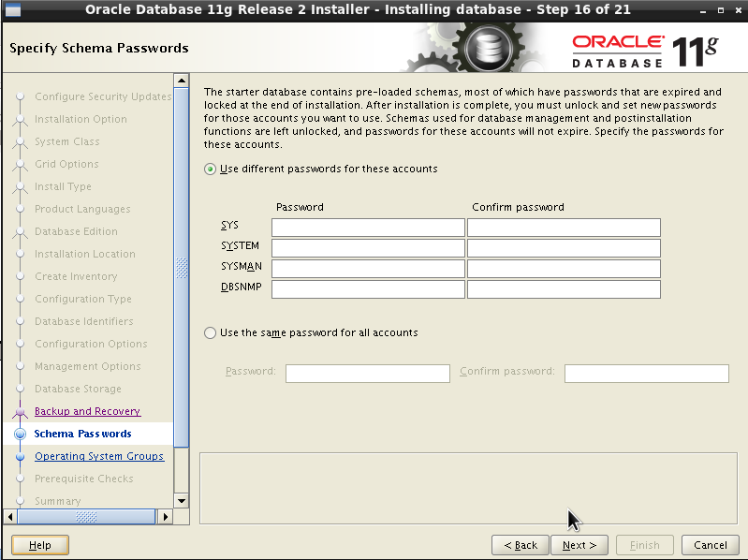Click the Database Edition step

(77, 231)
